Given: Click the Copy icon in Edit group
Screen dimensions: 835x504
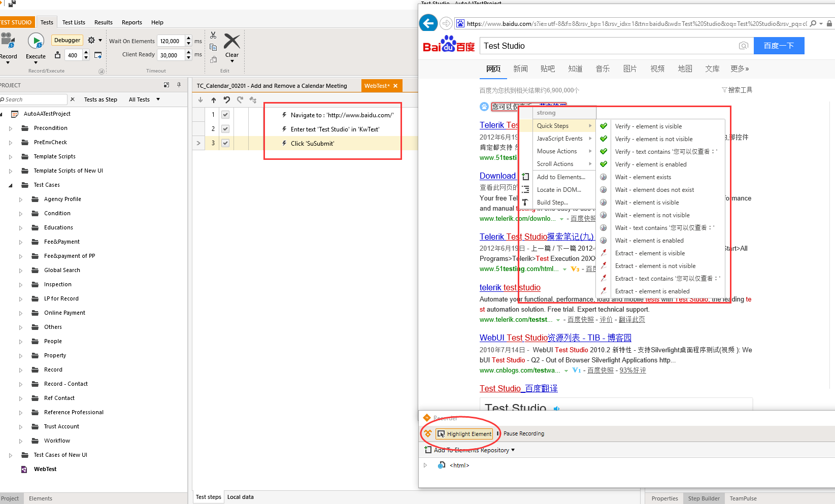Looking at the screenshot, I should click(213, 47).
